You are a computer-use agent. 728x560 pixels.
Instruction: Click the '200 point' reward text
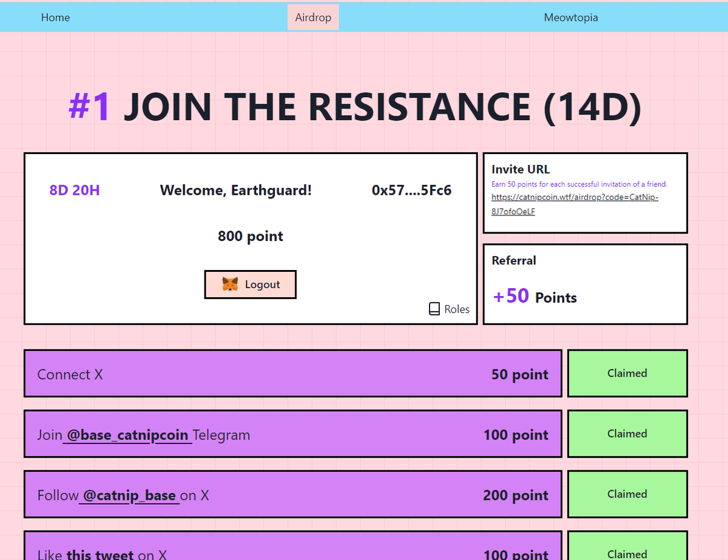click(x=516, y=496)
